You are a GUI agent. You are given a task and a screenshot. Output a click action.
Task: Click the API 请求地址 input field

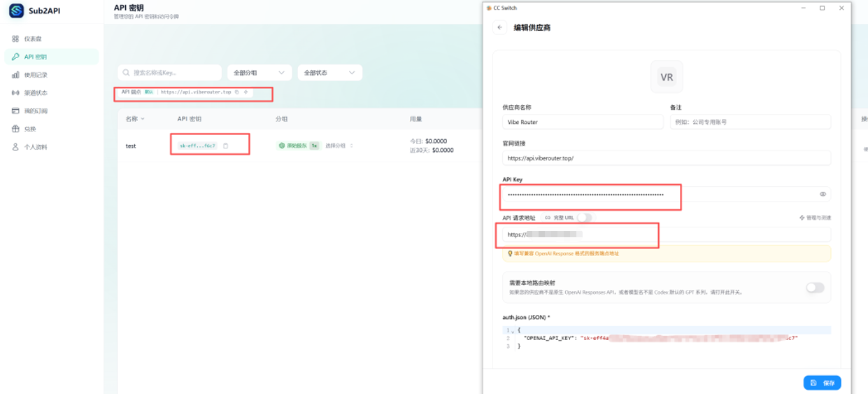click(x=667, y=234)
